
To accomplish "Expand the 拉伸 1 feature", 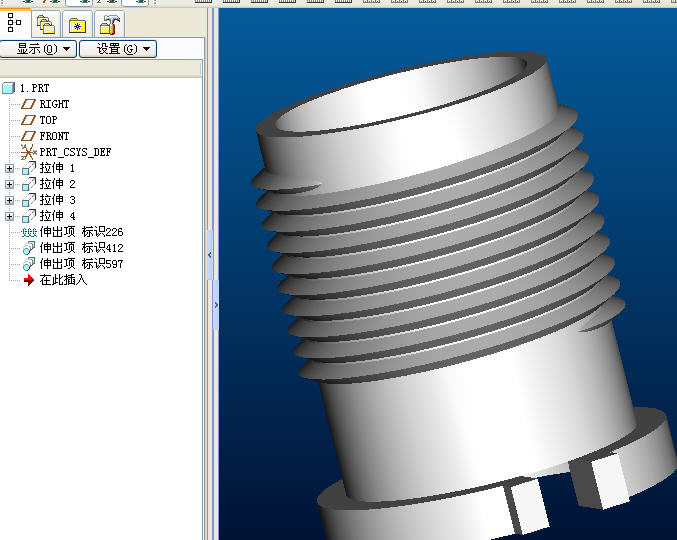I will point(9,168).
